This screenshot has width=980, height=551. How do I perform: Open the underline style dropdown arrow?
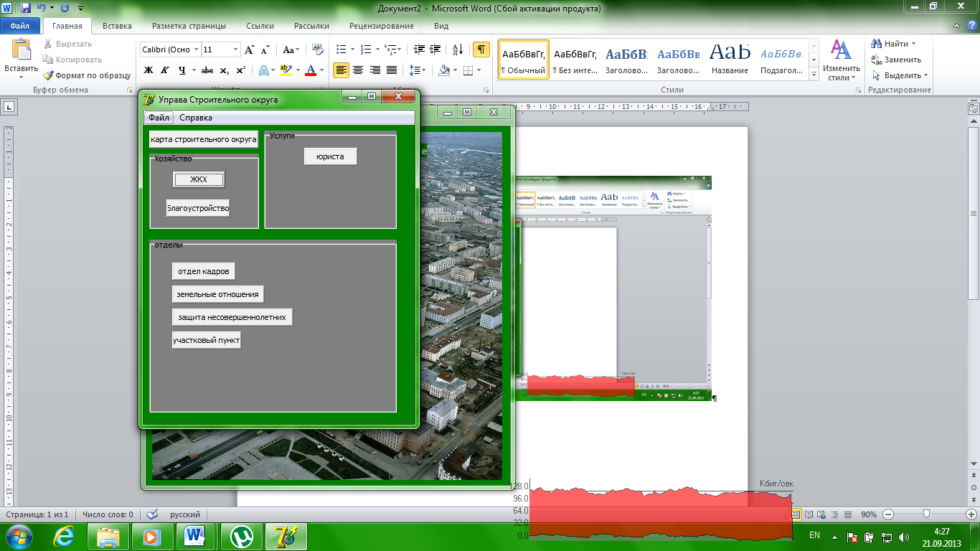(193, 70)
